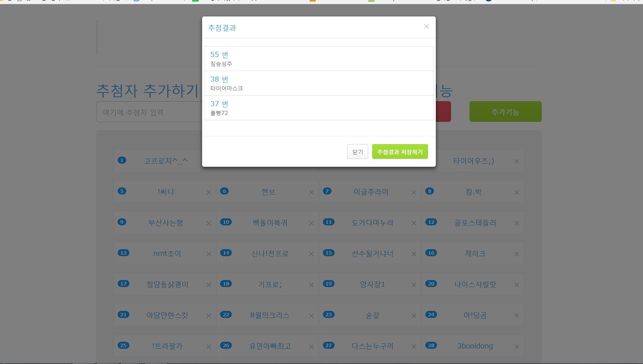Image resolution: width=643 pixels, height=364 pixels.
Task: Remove 나이스샤랄랏 via its X icon
Action: point(516,285)
